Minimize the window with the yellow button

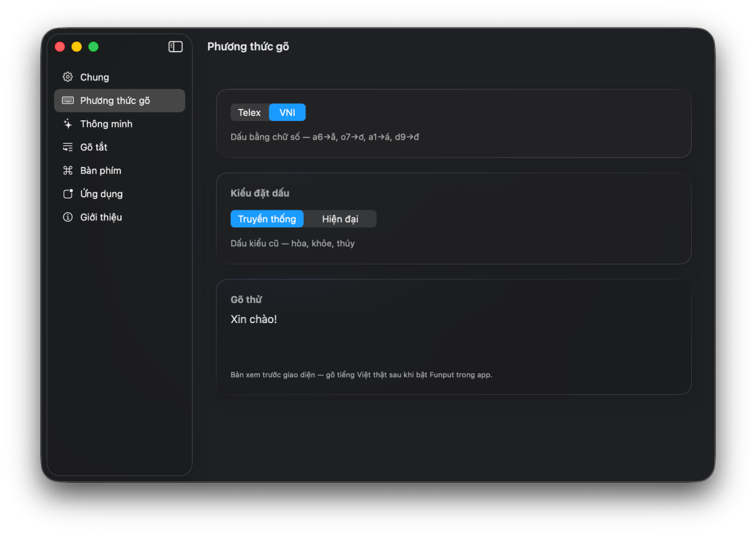[77, 47]
